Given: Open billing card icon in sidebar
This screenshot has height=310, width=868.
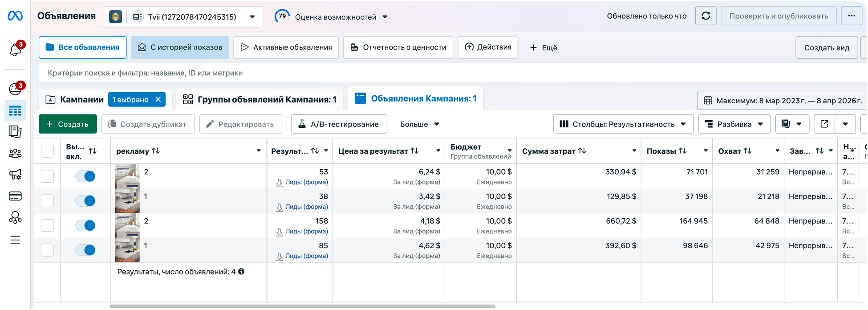Looking at the screenshot, I should click(15, 196).
